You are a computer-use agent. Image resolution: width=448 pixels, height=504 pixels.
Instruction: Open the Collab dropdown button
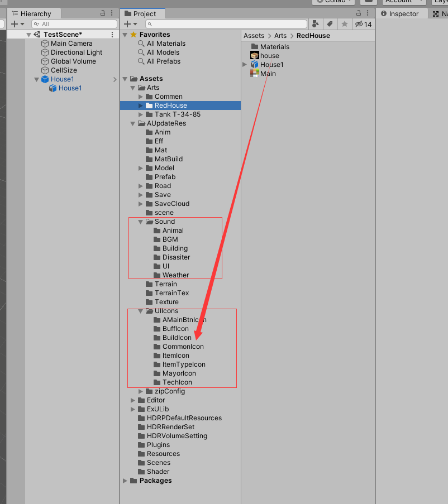pos(333,2)
